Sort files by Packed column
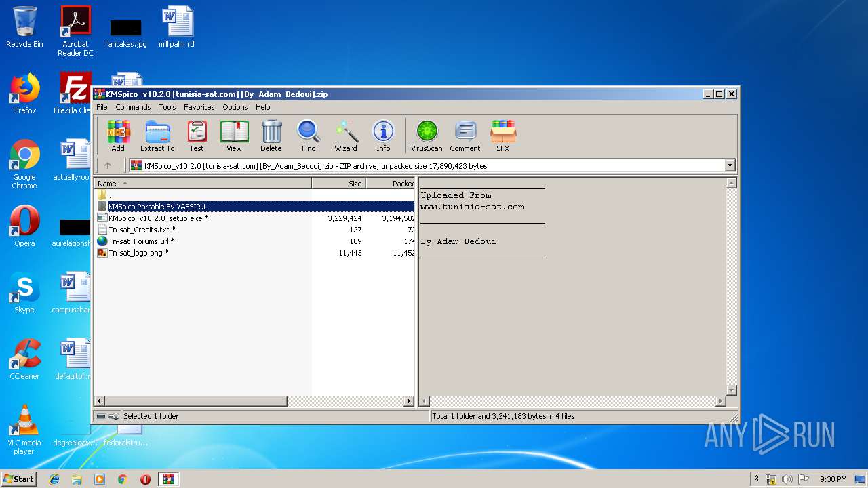The image size is (868, 488). tap(391, 184)
